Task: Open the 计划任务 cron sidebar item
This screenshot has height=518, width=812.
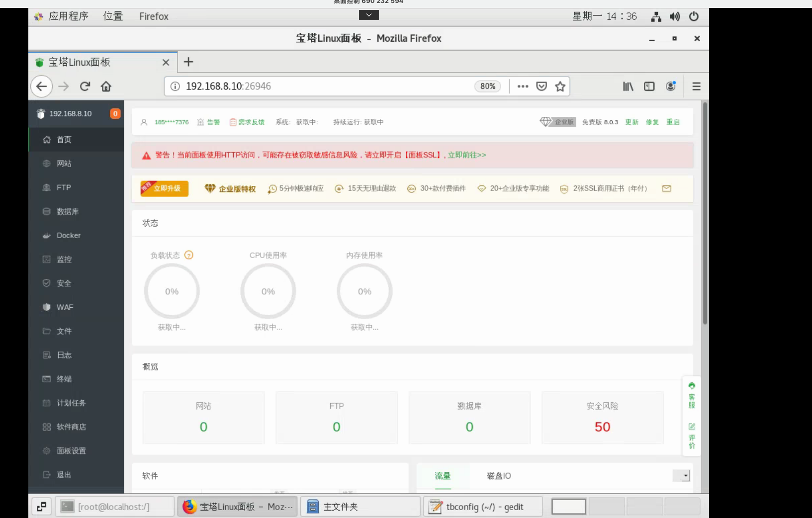Action: point(76,403)
